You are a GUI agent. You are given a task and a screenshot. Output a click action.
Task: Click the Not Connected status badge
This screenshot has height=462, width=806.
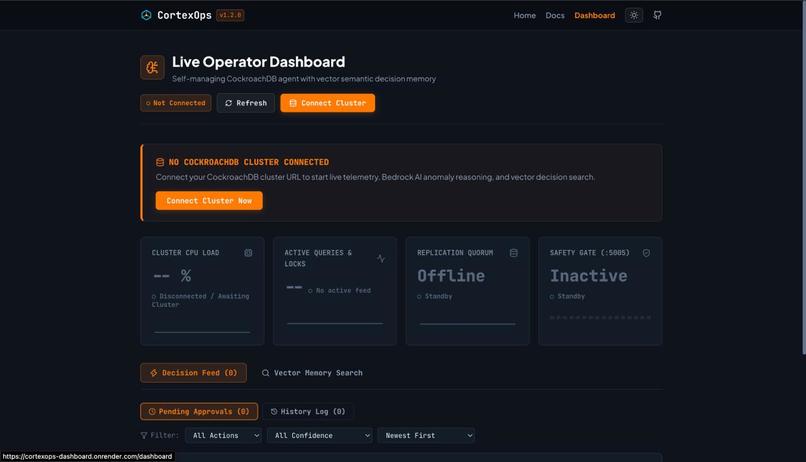176,103
